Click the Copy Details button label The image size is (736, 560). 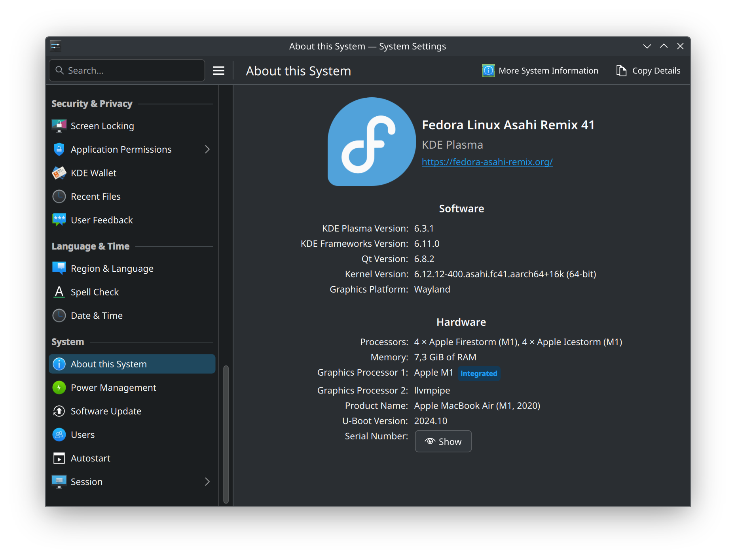[656, 70]
